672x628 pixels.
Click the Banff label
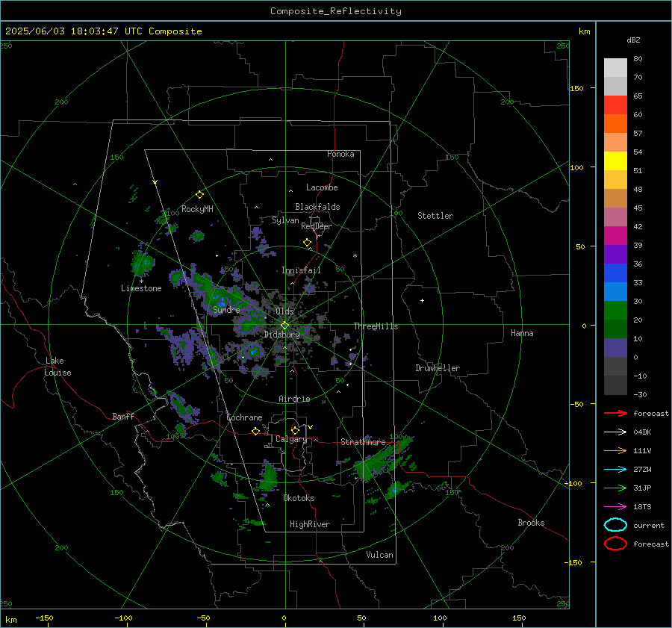[x=123, y=416]
